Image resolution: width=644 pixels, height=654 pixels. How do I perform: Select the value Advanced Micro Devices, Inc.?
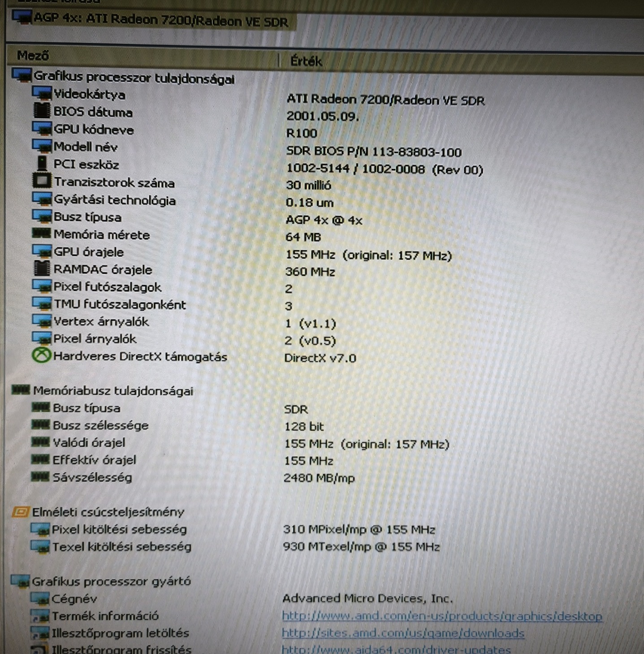coord(367,598)
